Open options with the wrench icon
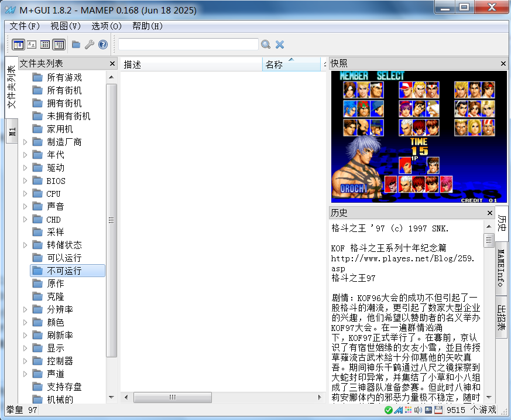 (x=90, y=45)
